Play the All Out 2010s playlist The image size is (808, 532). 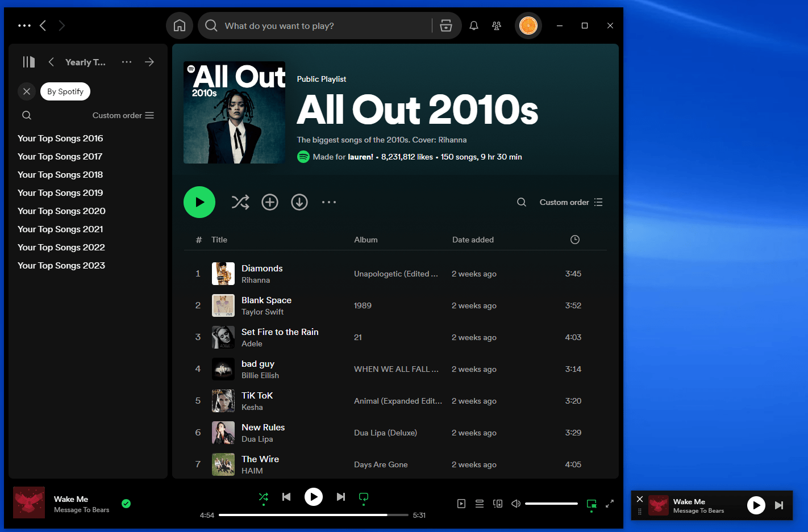point(199,202)
